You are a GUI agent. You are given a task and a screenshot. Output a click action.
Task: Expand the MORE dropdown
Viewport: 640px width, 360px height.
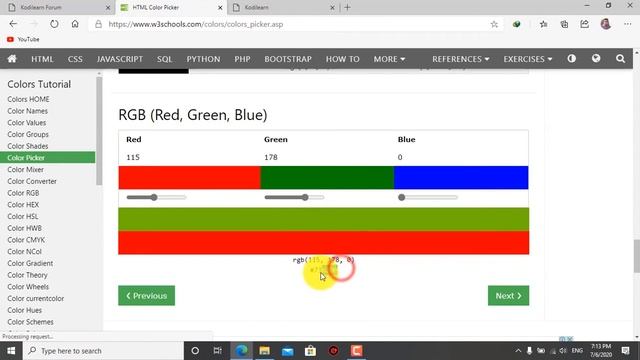389,59
